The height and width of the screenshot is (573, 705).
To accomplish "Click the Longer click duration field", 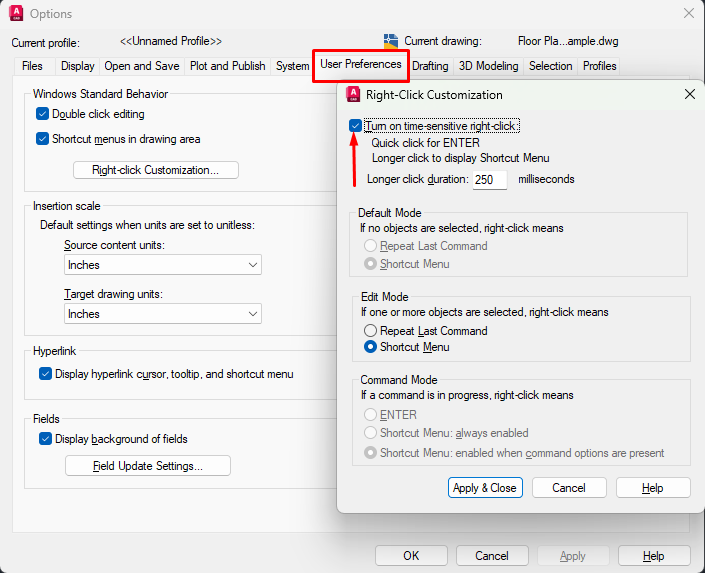I will pyautogui.click(x=490, y=179).
